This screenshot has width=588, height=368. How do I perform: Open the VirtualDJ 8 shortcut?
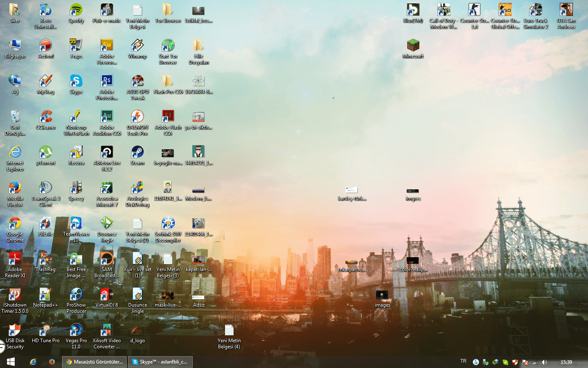coord(107,298)
